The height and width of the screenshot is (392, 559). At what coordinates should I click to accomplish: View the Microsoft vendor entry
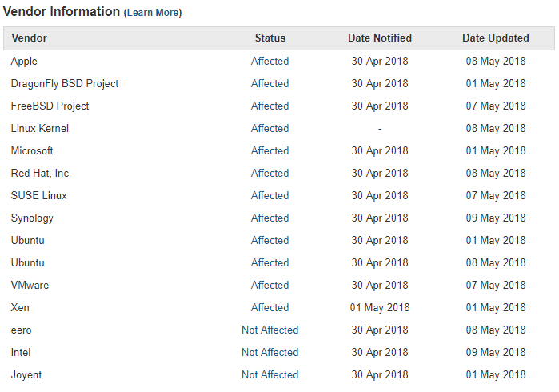pos(32,150)
